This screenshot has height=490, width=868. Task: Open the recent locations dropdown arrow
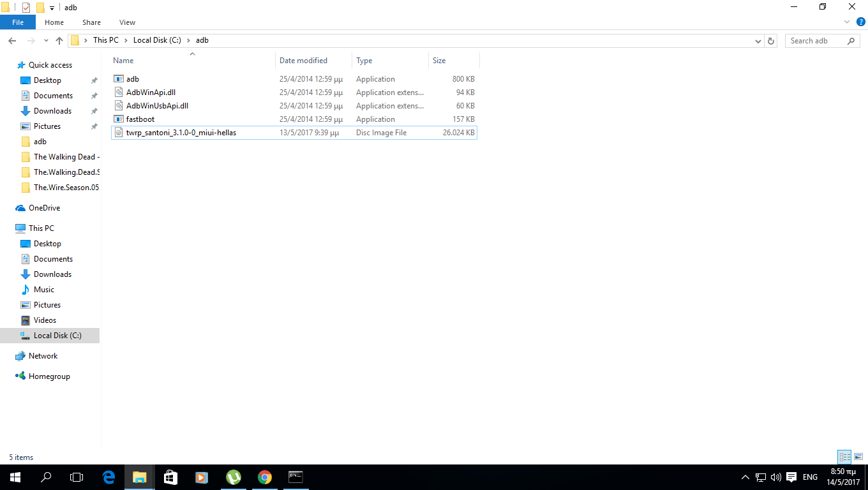pos(46,40)
